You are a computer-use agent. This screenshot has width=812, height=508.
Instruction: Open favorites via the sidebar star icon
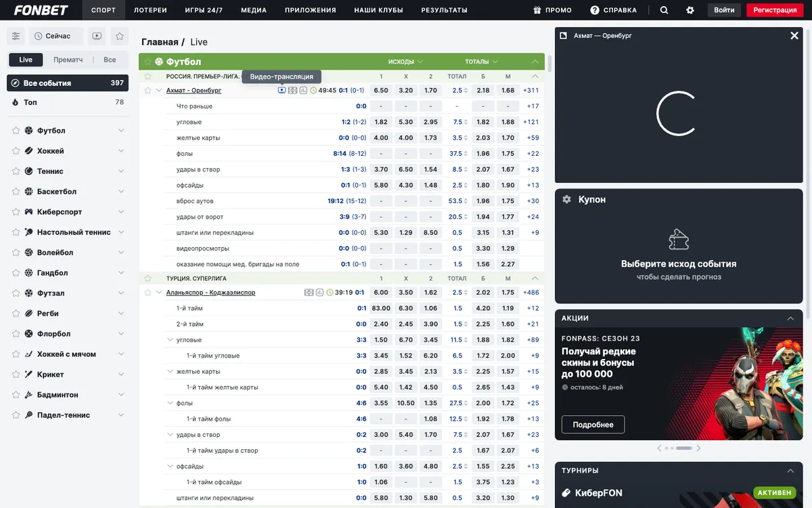point(120,36)
